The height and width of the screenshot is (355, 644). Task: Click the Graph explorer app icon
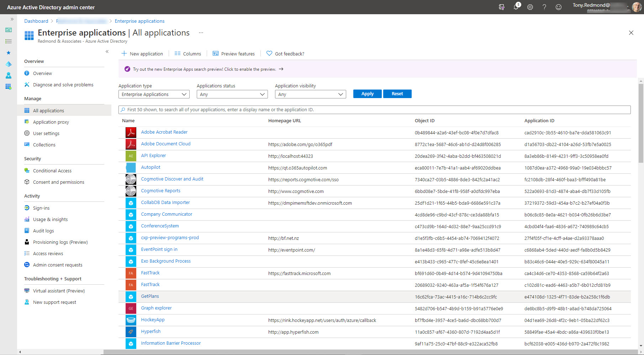pos(131,308)
